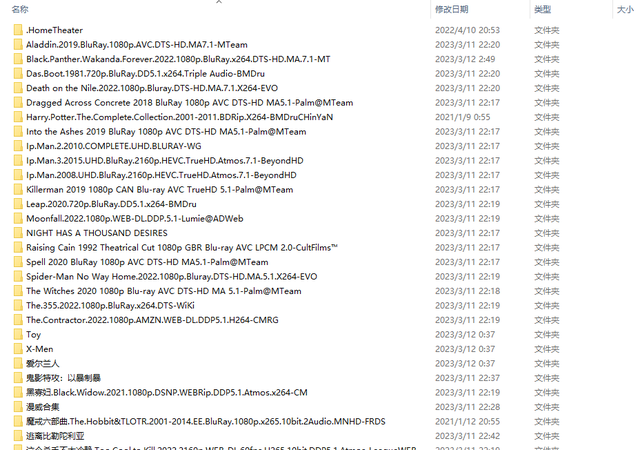Click the folder icon for Ip.Man.3.2015
Screen dimensions: 640x450
[18, 160]
